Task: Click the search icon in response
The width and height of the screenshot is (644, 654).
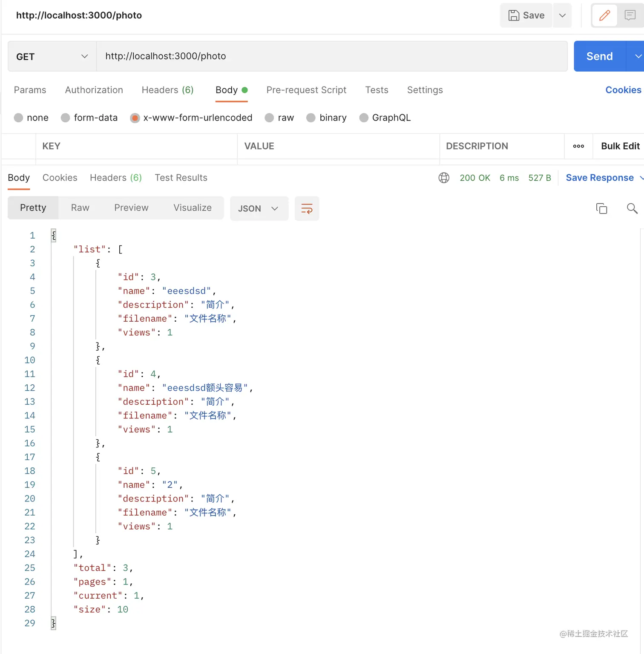Action: (x=632, y=208)
